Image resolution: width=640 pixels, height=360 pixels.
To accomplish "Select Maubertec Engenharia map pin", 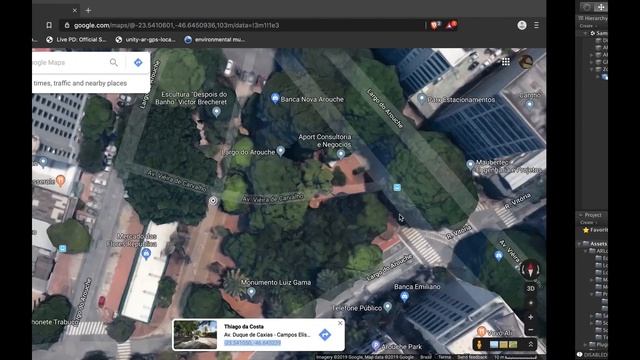I will click(470, 164).
